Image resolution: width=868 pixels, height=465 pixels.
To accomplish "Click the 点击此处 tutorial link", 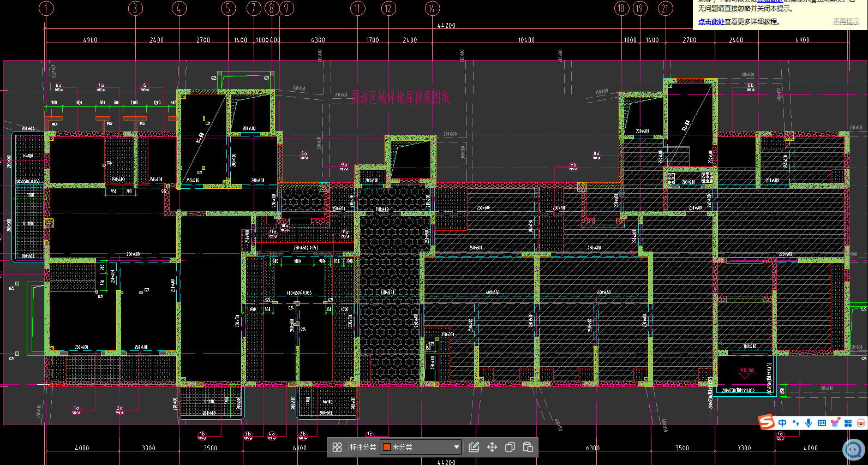I will tap(711, 22).
